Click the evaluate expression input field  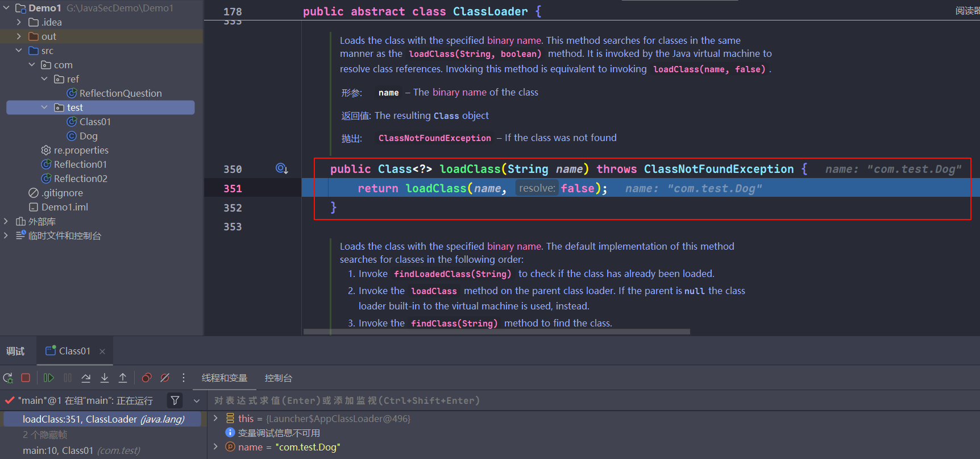tap(568, 400)
